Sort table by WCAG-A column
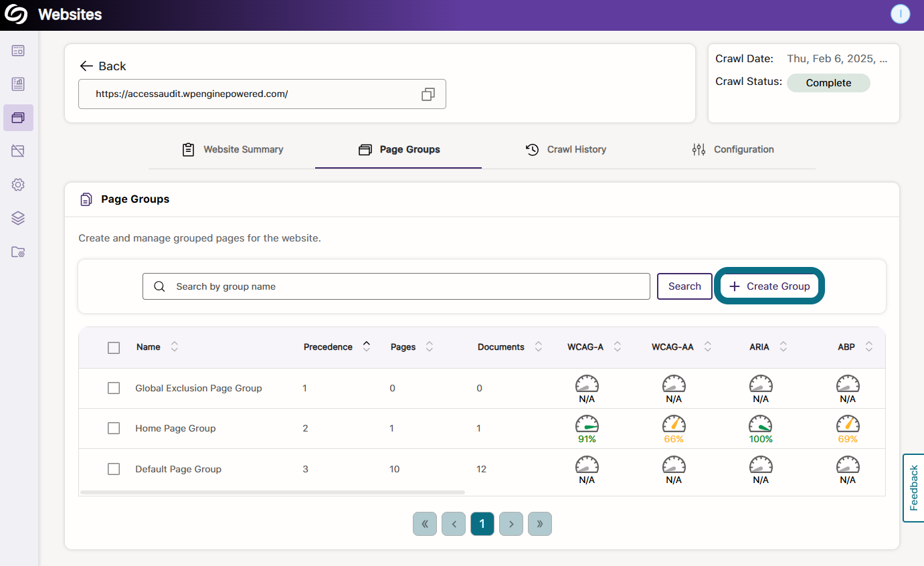The image size is (924, 566). coord(618,347)
